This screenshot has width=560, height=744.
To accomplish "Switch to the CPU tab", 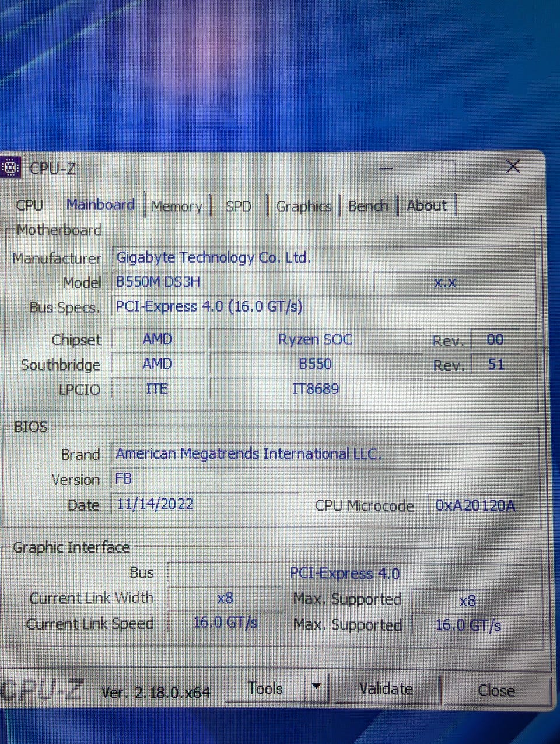I will pyautogui.click(x=30, y=205).
